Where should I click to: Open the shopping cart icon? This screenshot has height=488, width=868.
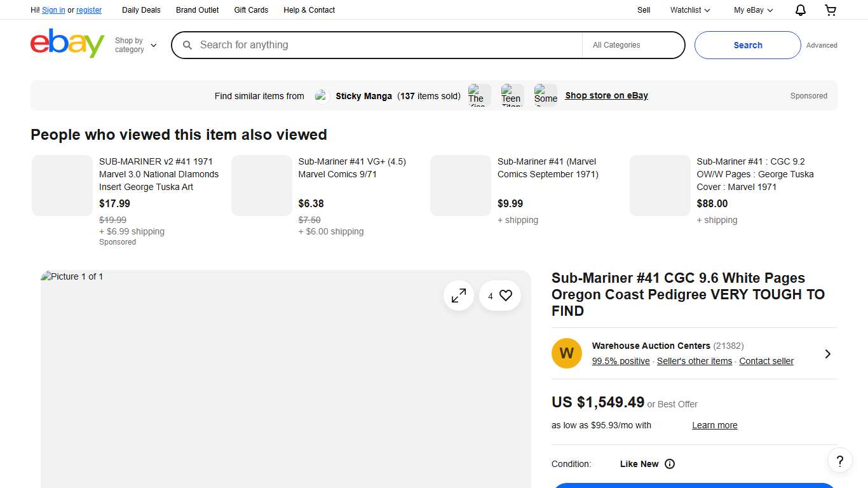(x=831, y=10)
